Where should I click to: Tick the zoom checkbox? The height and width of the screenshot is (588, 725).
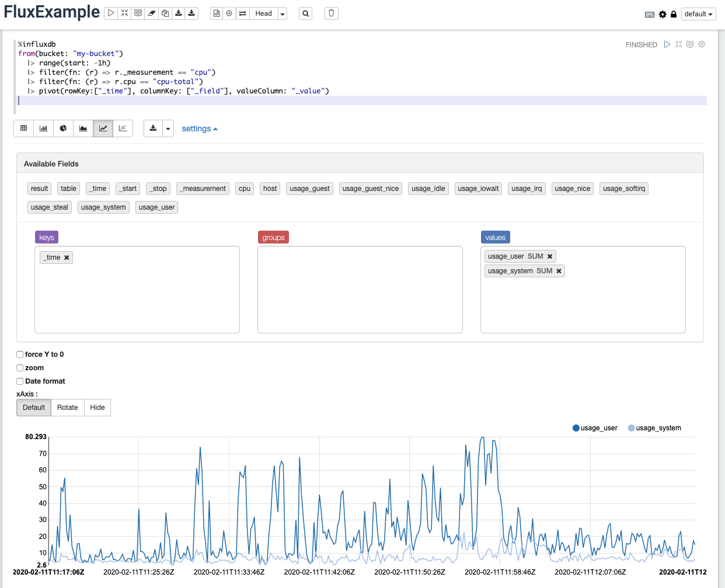(x=20, y=368)
